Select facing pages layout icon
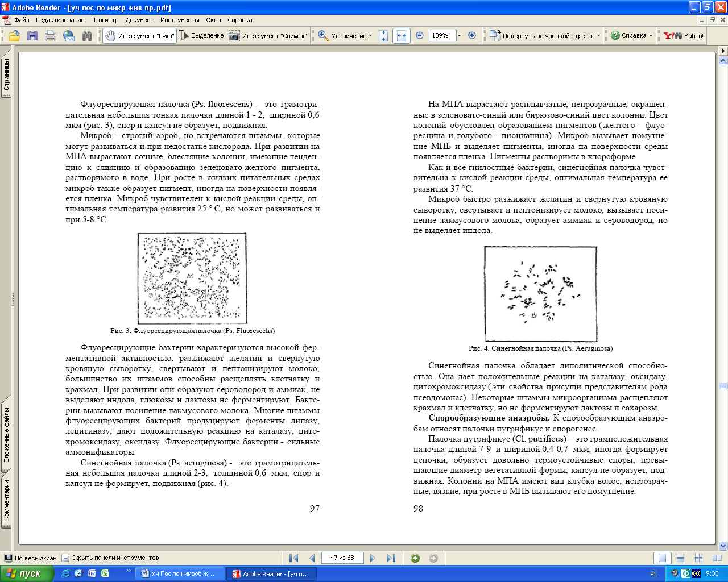 717,558
